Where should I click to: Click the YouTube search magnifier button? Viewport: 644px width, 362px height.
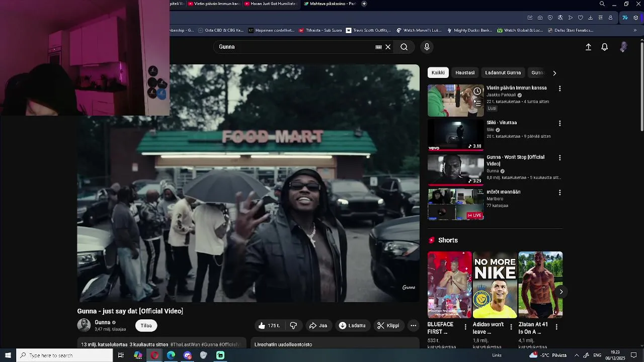pyautogui.click(x=404, y=47)
